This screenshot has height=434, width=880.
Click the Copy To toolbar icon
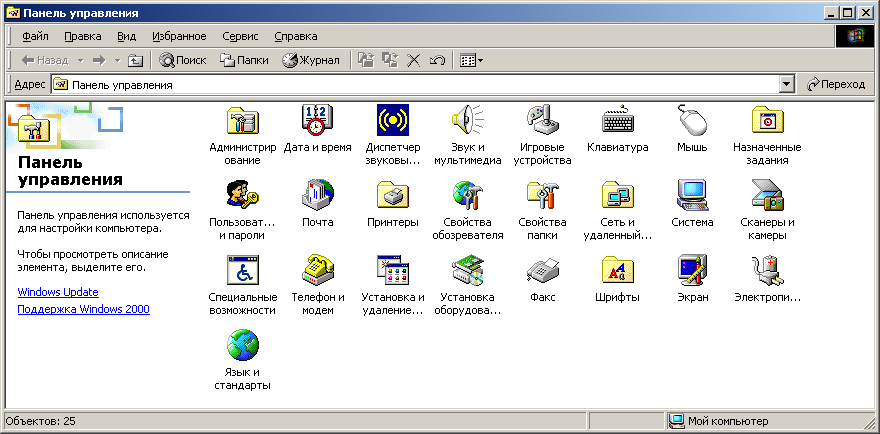click(x=389, y=60)
